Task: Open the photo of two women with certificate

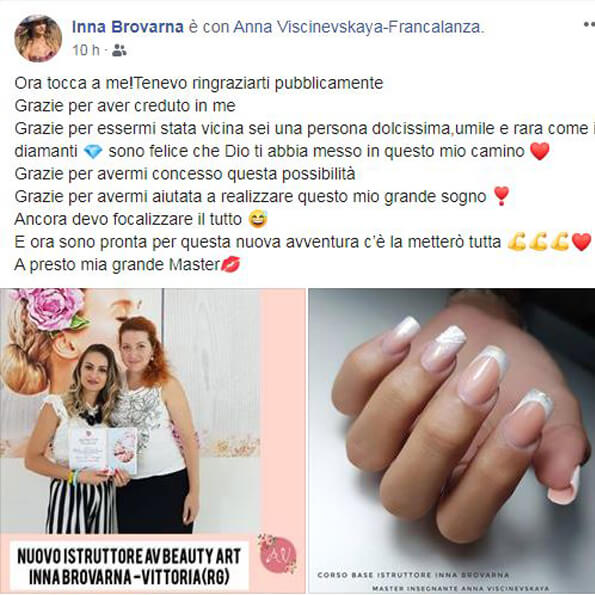Action: (153, 441)
